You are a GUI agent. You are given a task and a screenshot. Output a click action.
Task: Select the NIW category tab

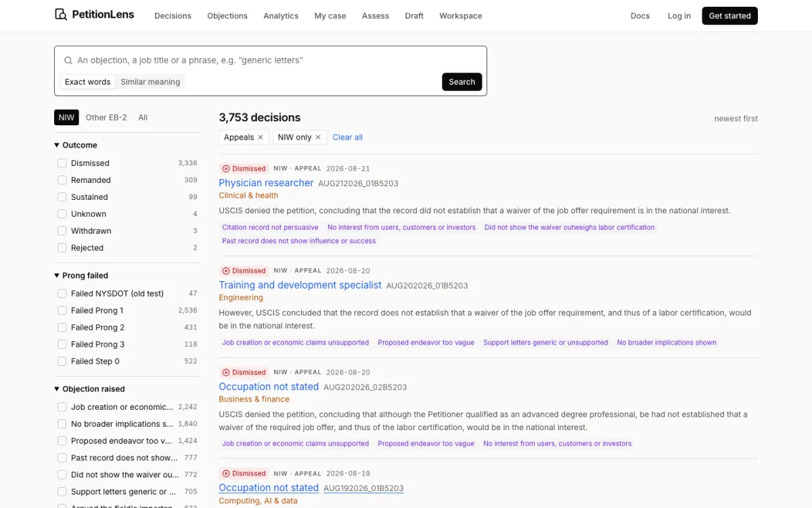pyautogui.click(x=66, y=117)
